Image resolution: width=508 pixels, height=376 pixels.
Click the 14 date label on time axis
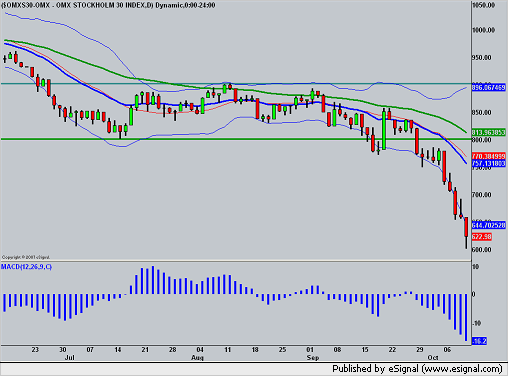[118, 350]
